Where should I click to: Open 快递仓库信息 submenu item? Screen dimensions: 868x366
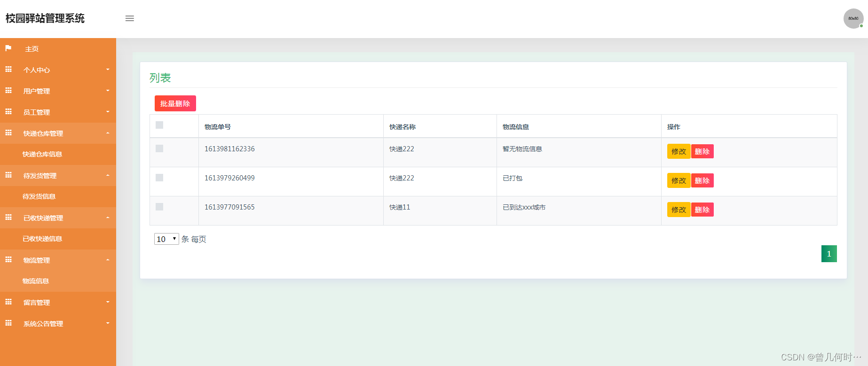(x=42, y=154)
